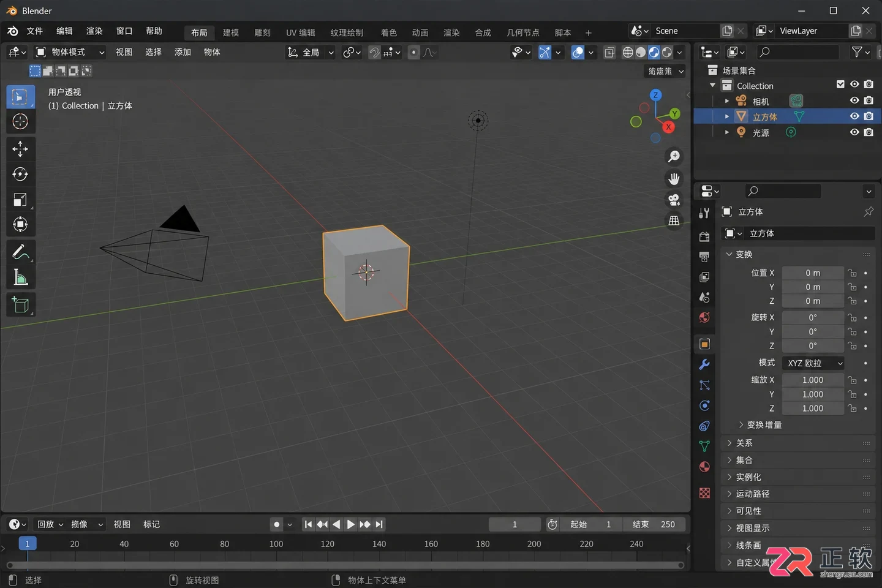The width and height of the screenshot is (882, 588).
Task: Toggle the camera view icon
Action: tap(674, 200)
